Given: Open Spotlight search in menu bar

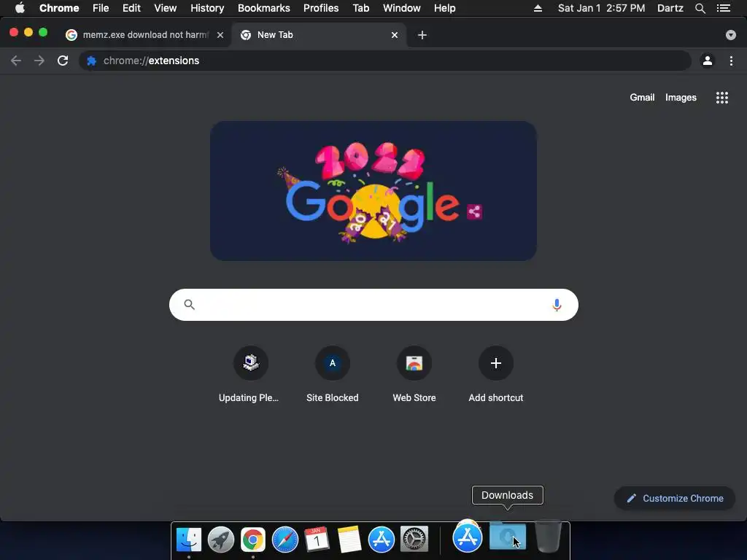Looking at the screenshot, I should 700,8.
